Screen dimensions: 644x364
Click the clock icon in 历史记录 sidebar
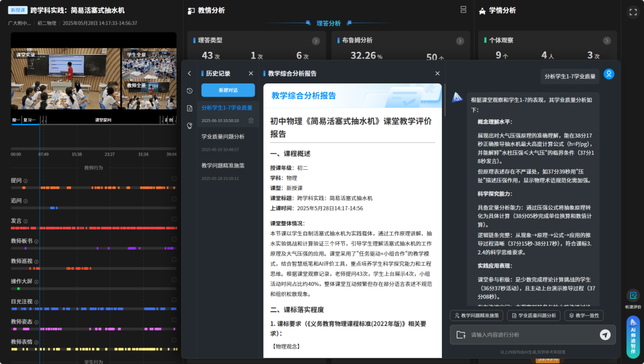tap(190, 90)
